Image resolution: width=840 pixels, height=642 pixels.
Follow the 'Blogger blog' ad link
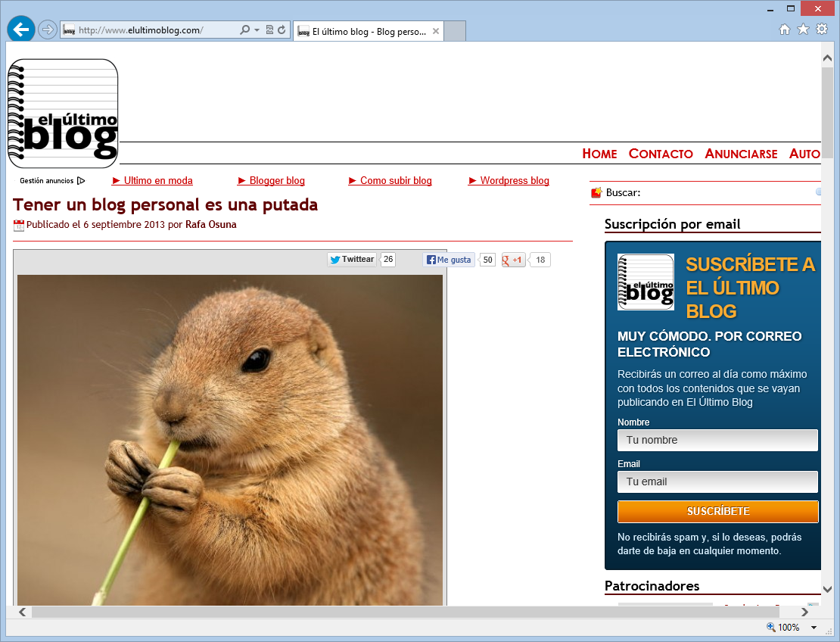pyautogui.click(x=271, y=181)
